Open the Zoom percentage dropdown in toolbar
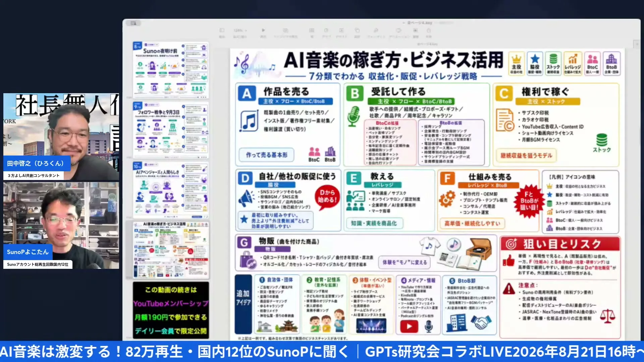644x362 pixels. click(x=240, y=31)
